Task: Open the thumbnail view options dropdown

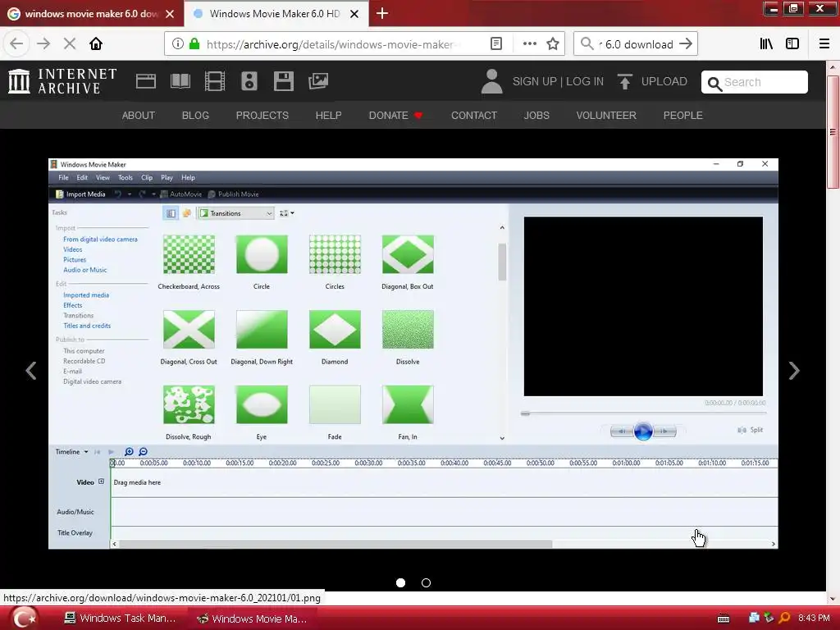Action: [286, 213]
